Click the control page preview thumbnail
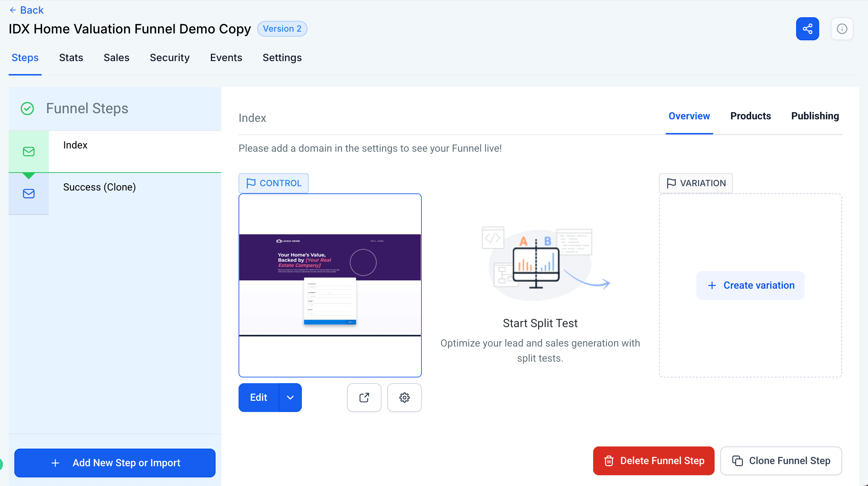Screen dimensions: 868x486 [330, 285]
